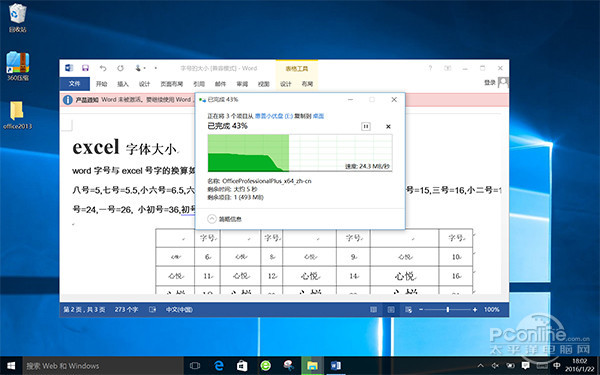This screenshot has width=600, height=375.
Task: Switch to the 邮件 ribbon tab
Action: tap(220, 84)
